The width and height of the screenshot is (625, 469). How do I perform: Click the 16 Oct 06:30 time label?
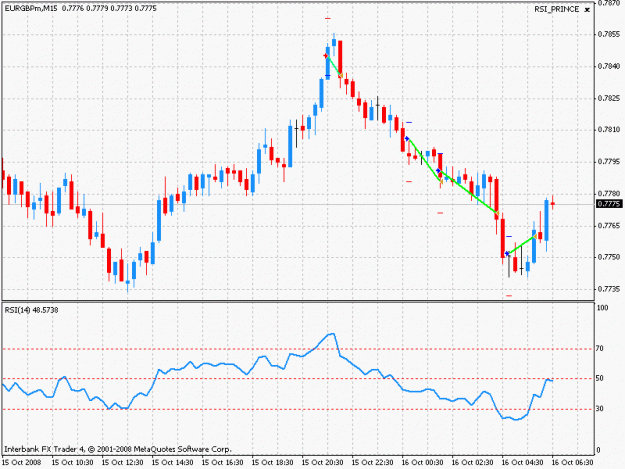pos(572,463)
